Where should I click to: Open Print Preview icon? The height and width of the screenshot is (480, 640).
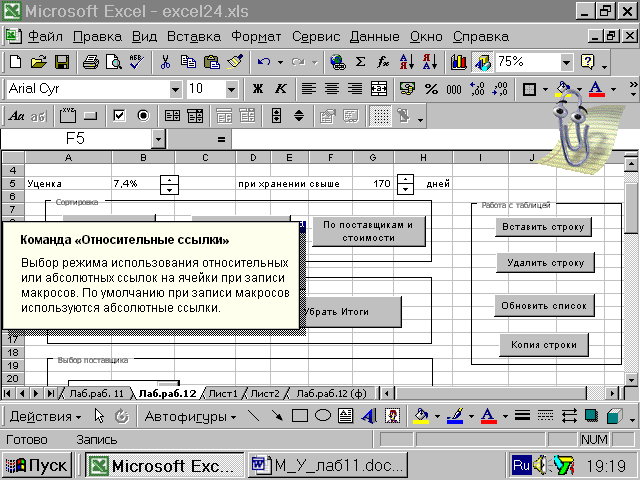click(x=113, y=62)
